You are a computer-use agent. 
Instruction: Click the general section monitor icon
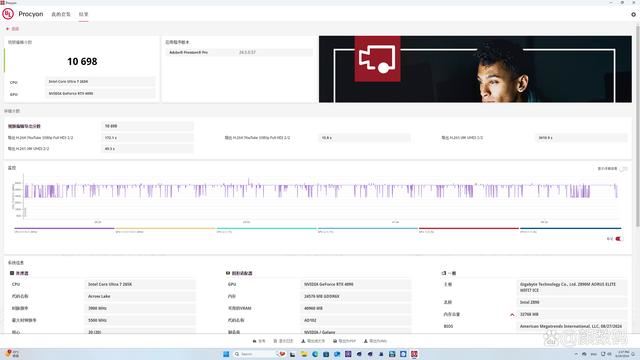pyautogui.click(x=444, y=273)
